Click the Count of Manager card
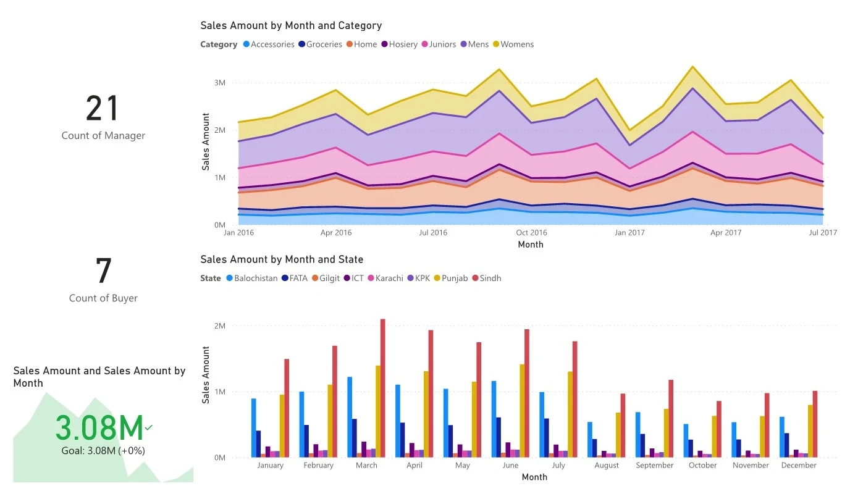The width and height of the screenshot is (850, 504). tap(103, 116)
